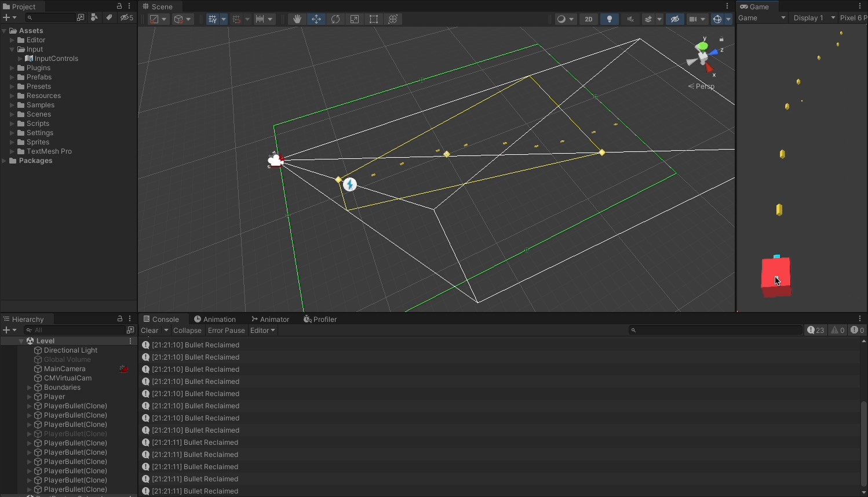Image resolution: width=868 pixels, height=497 pixels.
Task: Click the Console search field
Action: coord(716,330)
